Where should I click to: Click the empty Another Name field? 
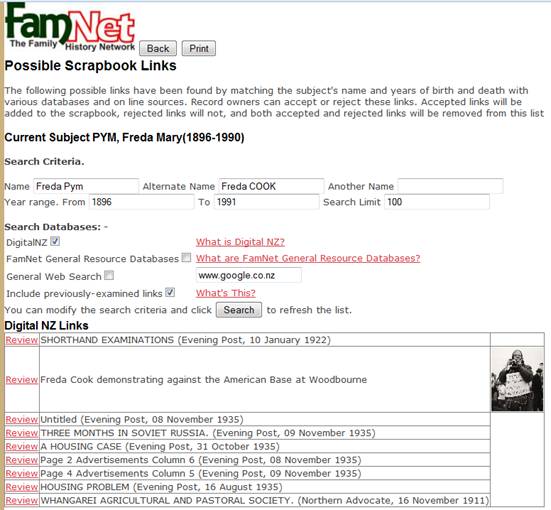pyautogui.click(x=451, y=186)
